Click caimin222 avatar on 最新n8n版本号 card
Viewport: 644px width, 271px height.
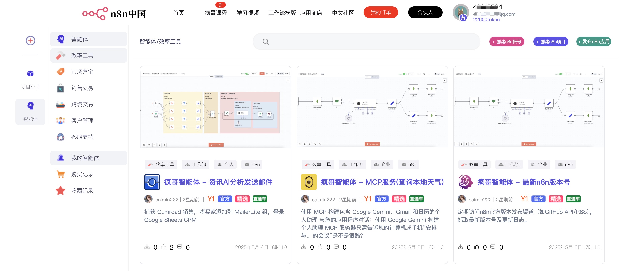[x=462, y=199]
